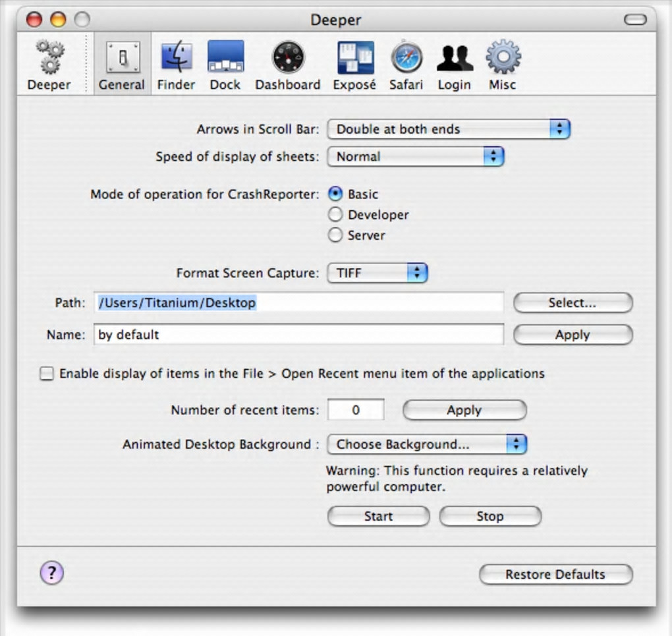672x636 pixels.
Task: Select the General switch icon
Action: pyautogui.click(x=123, y=65)
